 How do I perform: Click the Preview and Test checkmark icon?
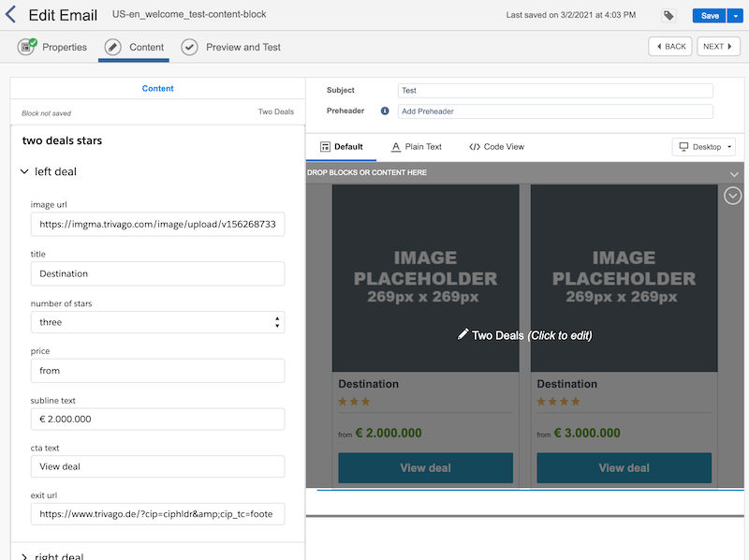tap(190, 47)
